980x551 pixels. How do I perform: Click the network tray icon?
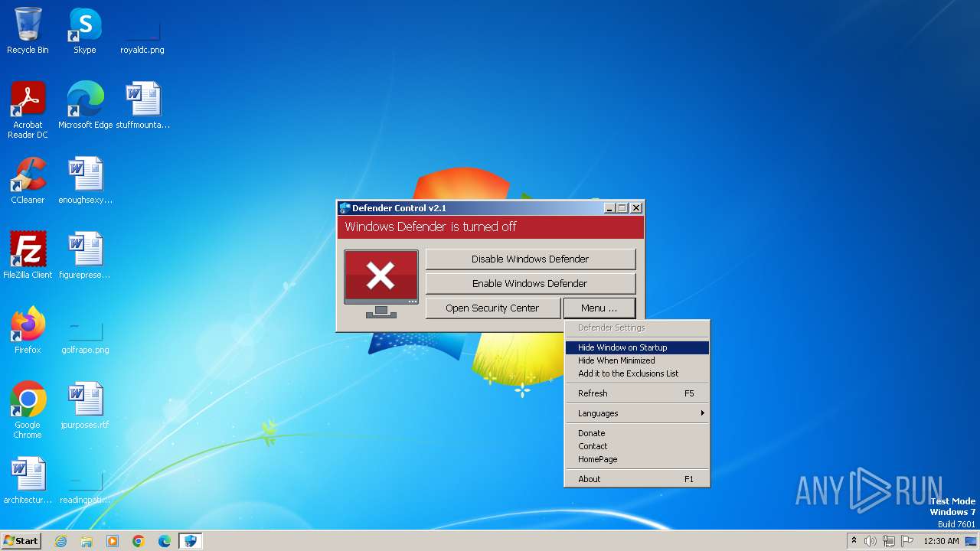[889, 541]
